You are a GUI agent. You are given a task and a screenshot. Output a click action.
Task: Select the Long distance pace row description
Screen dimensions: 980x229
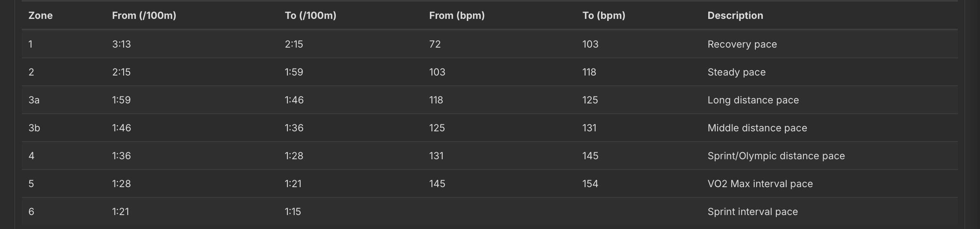[x=753, y=100]
